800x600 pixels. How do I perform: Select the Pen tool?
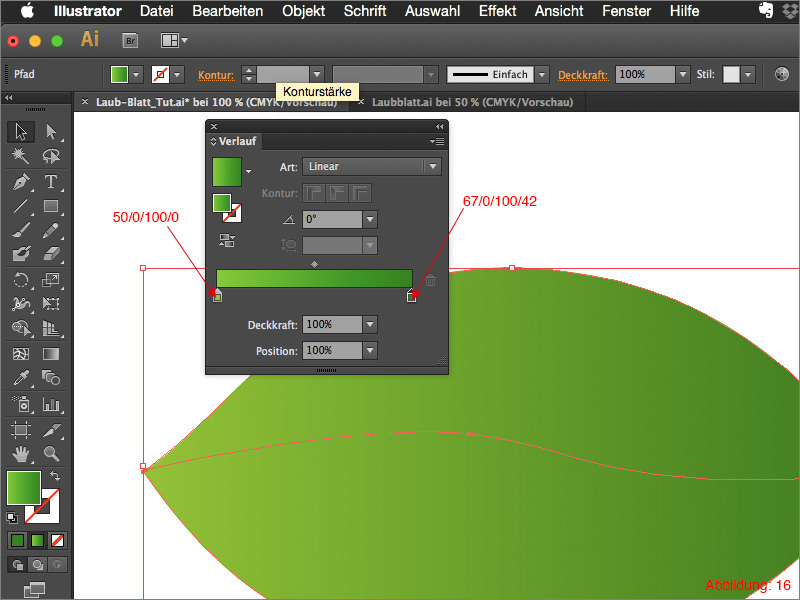[x=20, y=182]
